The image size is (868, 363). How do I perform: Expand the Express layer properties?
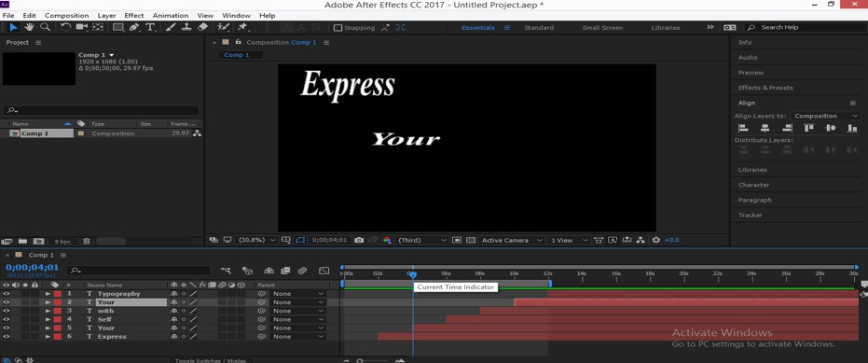[x=48, y=336]
